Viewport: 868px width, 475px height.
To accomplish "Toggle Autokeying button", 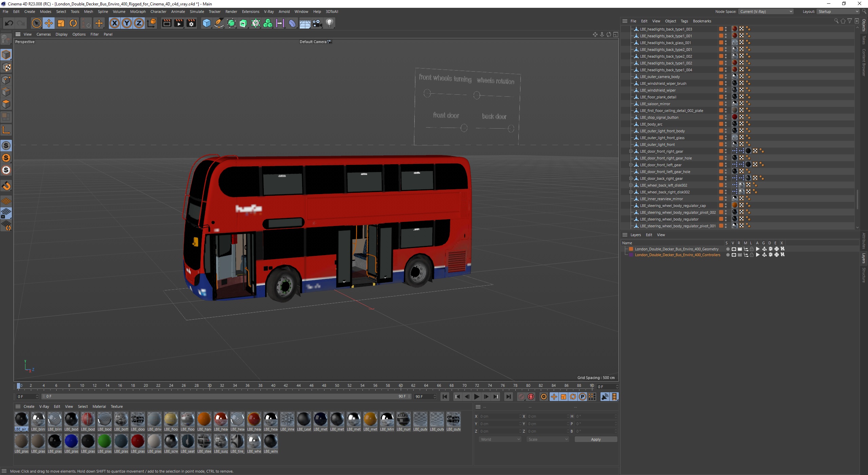I will pos(531,397).
